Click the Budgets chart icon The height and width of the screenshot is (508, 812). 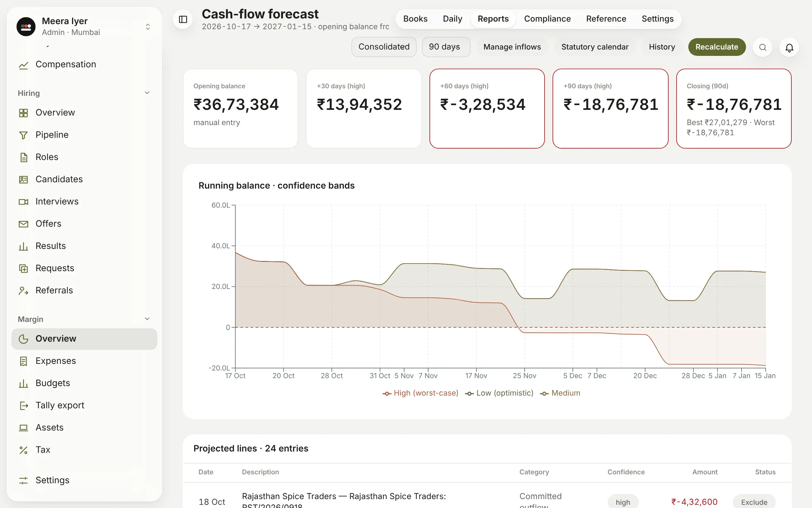pos(23,383)
